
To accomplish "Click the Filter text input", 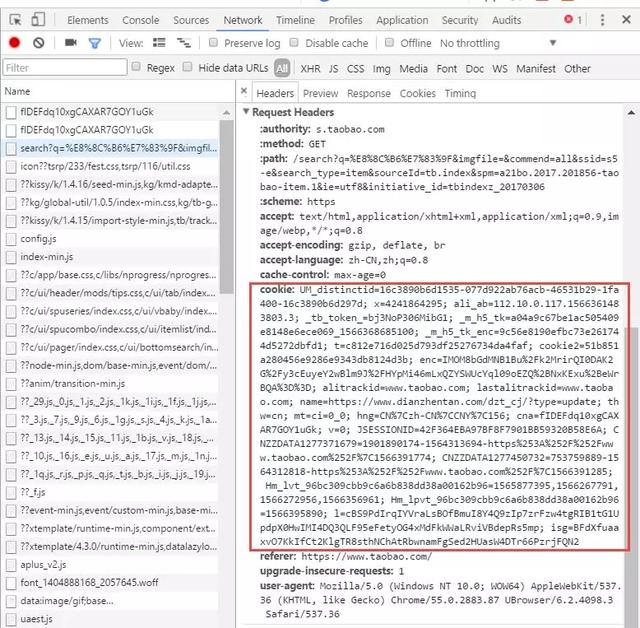I will click(x=65, y=67).
